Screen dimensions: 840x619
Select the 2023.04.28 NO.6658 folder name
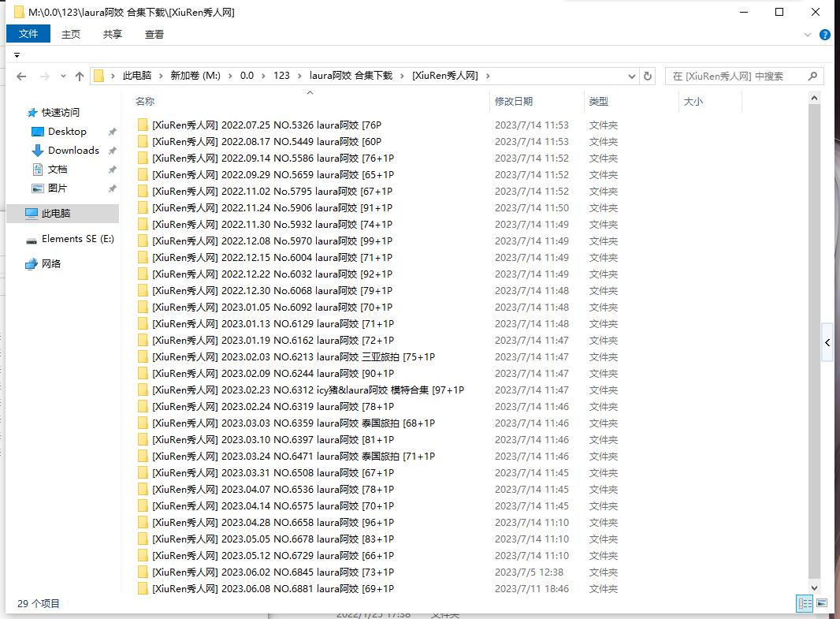pyautogui.click(x=273, y=523)
